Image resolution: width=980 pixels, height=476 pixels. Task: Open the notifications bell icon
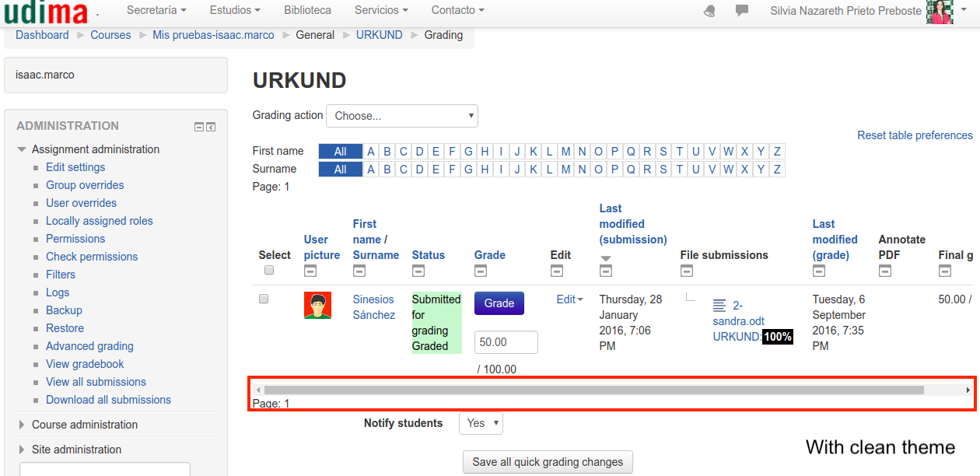coord(709,11)
